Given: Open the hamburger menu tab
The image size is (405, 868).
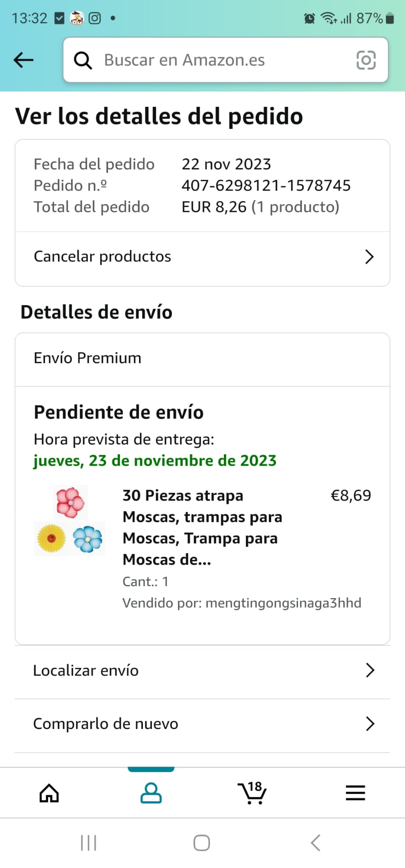Looking at the screenshot, I should (x=355, y=793).
